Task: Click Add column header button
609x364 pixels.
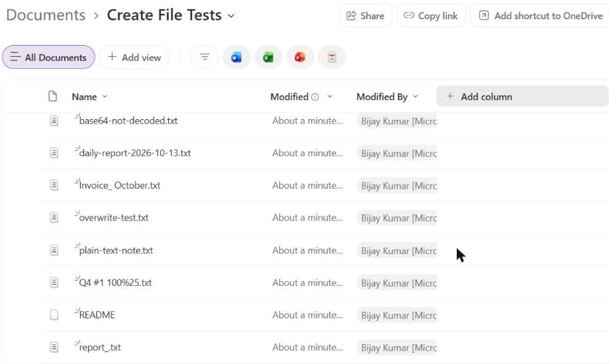Action: pyautogui.click(x=522, y=97)
